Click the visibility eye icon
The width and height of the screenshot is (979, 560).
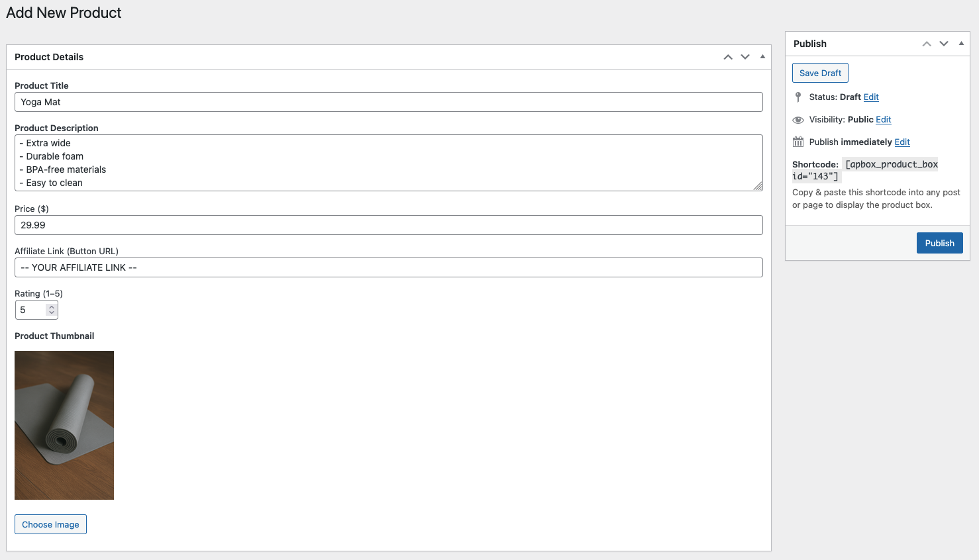(x=798, y=120)
